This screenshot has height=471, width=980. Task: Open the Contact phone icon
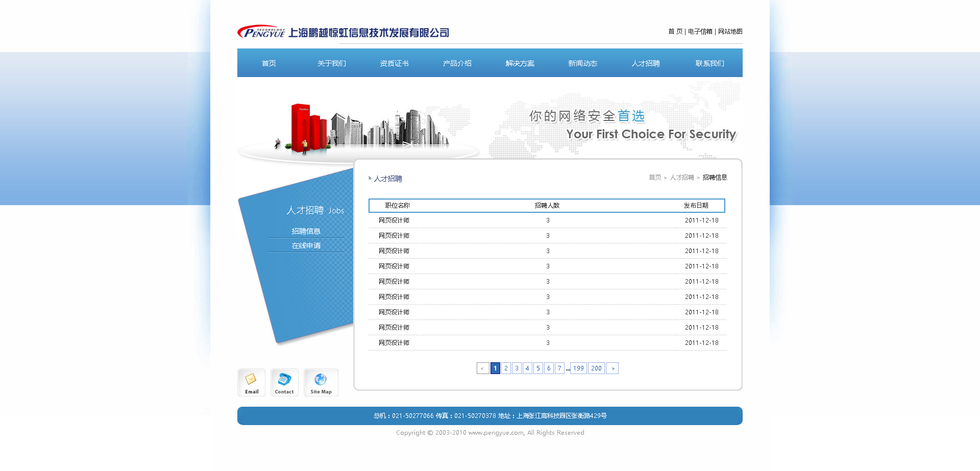284,382
